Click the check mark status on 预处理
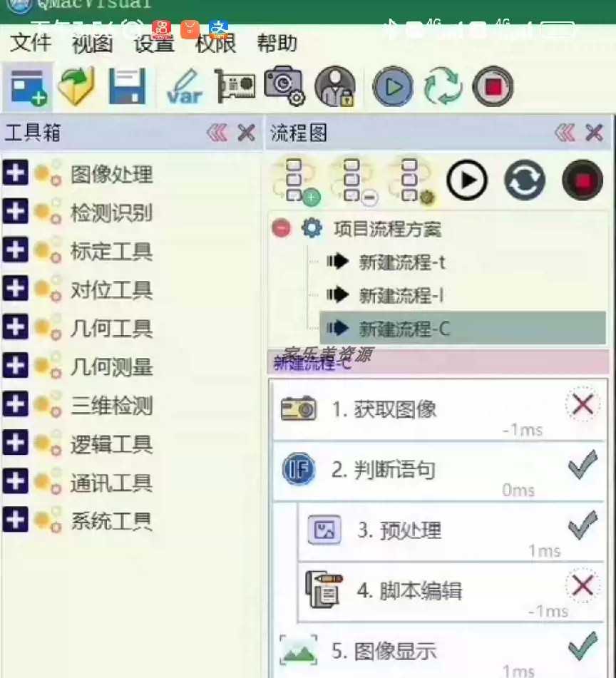The image size is (616, 678). point(583,525)
